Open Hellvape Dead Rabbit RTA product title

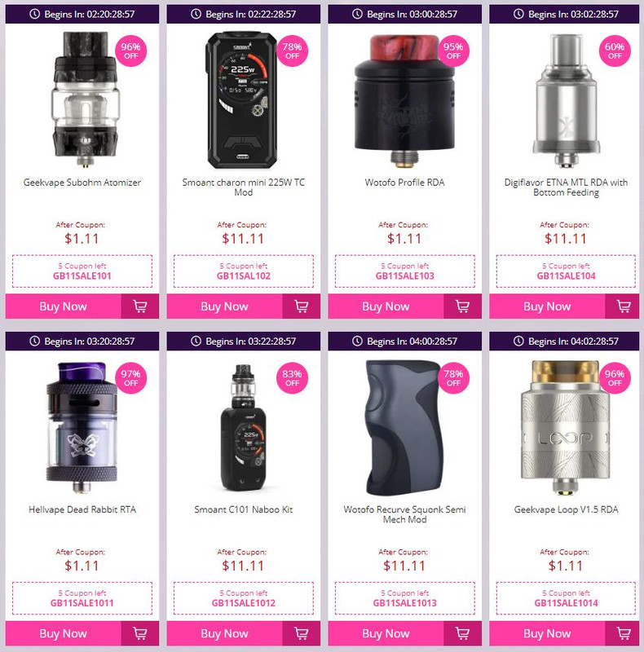coord(82,509)
